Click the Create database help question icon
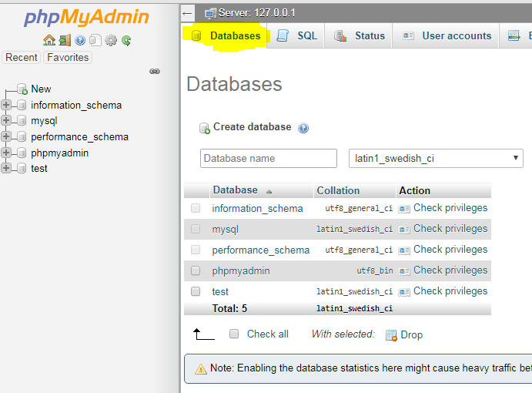 (303, 128)
